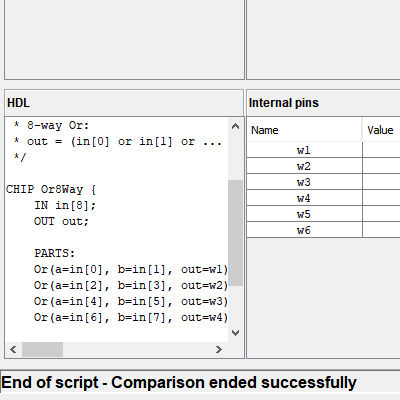Click the '* 8-way Or:' comment line

click(51, 125)
